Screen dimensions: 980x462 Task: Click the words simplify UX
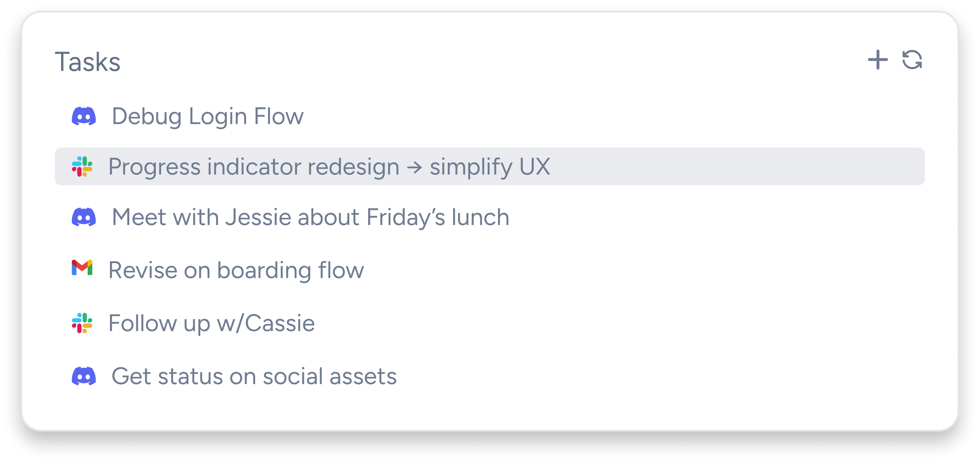pos(490,167)
